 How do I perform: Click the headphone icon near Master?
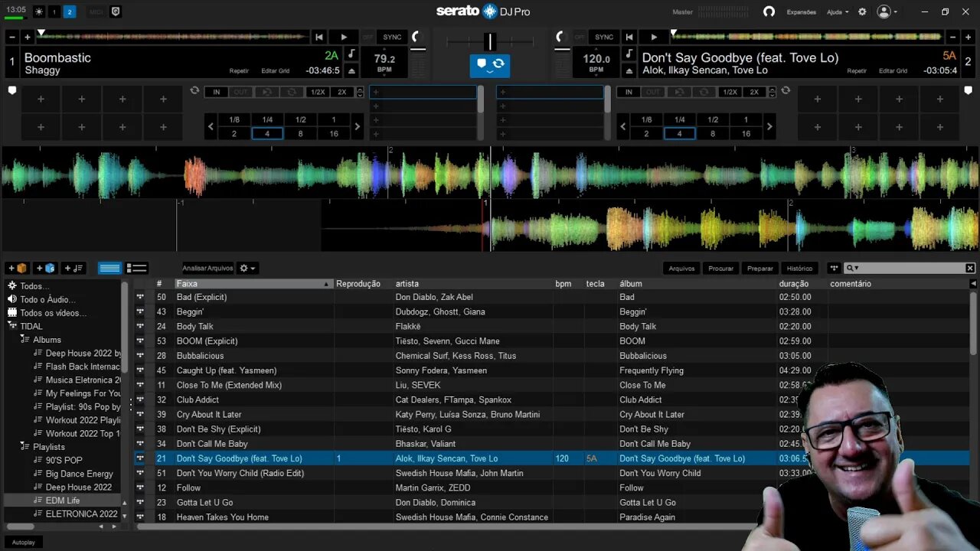[x=769, y=11]
